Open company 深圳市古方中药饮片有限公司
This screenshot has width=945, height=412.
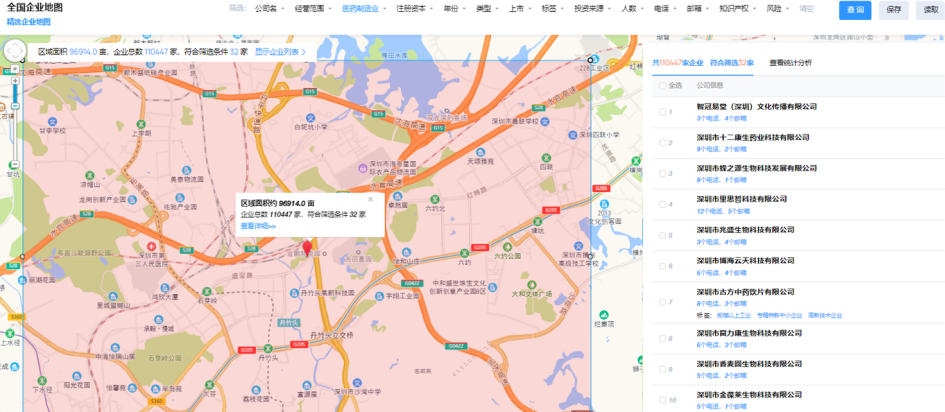click(x=745, y=291)
